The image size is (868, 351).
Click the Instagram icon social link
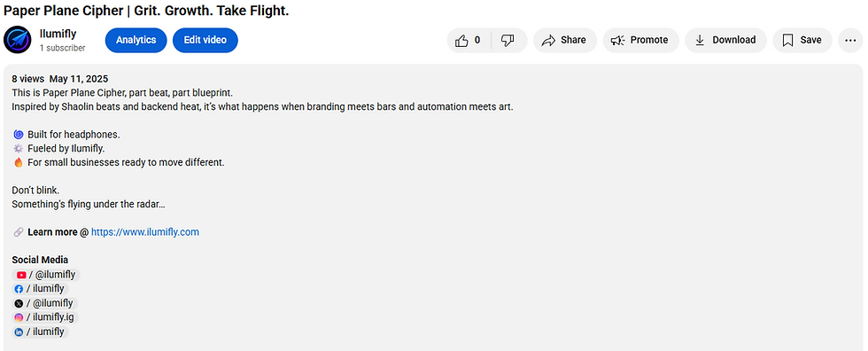click(19, 318)
